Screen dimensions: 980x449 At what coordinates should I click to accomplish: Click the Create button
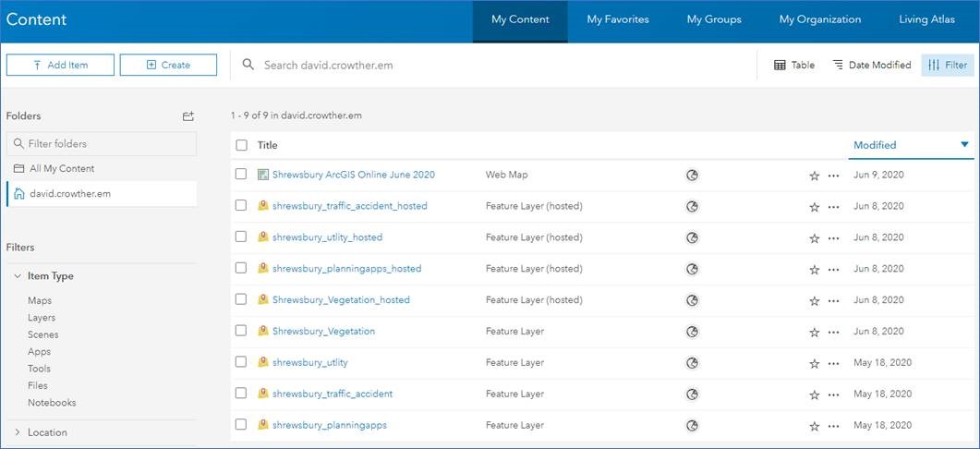168,65
